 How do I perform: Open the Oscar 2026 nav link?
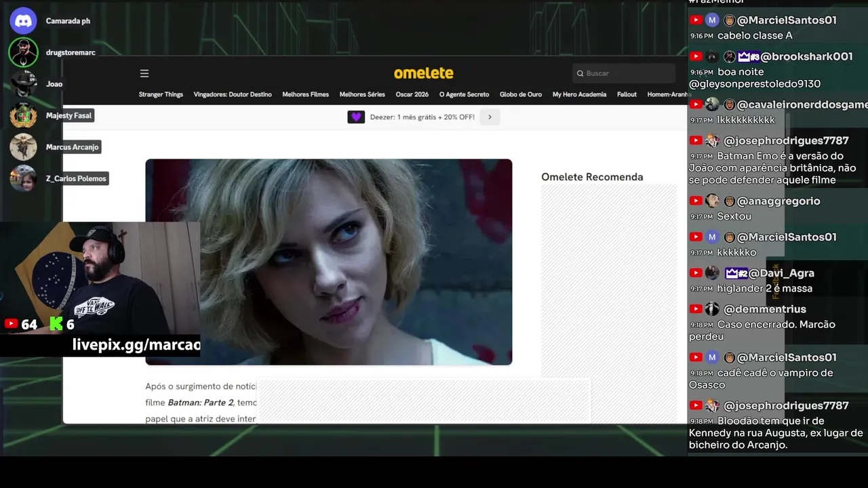412,94
